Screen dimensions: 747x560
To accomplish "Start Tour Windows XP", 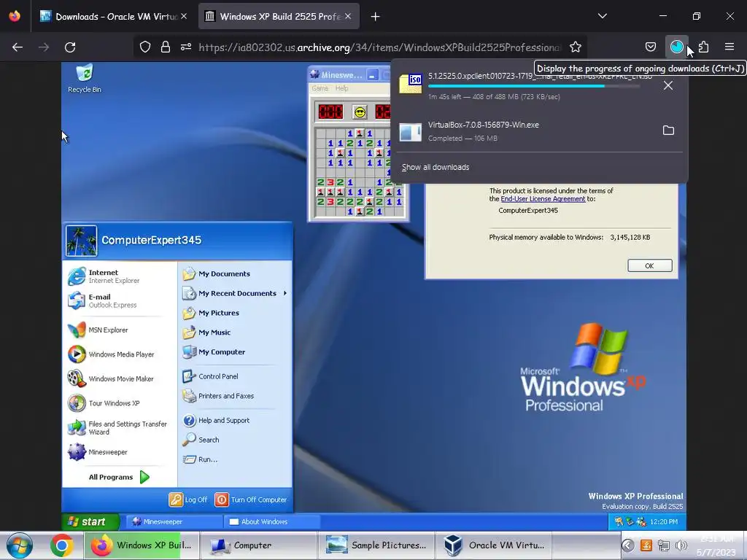I will pos(104,402).
